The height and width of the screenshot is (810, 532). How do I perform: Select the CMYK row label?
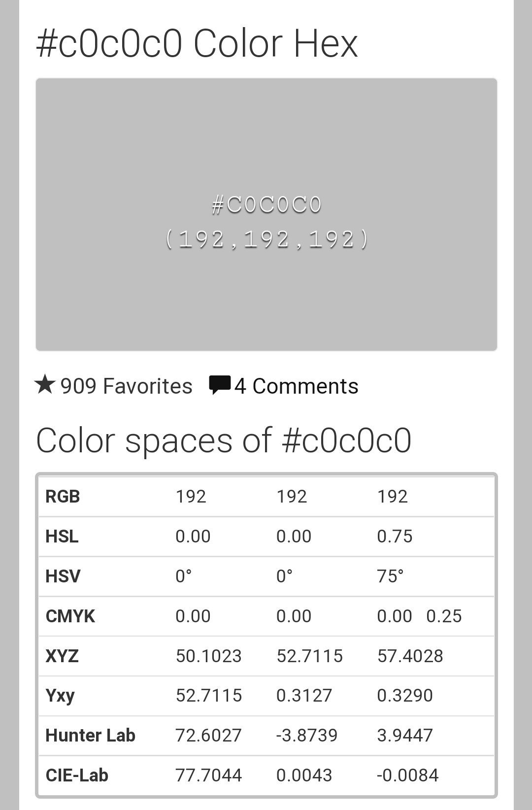(70, 616)
